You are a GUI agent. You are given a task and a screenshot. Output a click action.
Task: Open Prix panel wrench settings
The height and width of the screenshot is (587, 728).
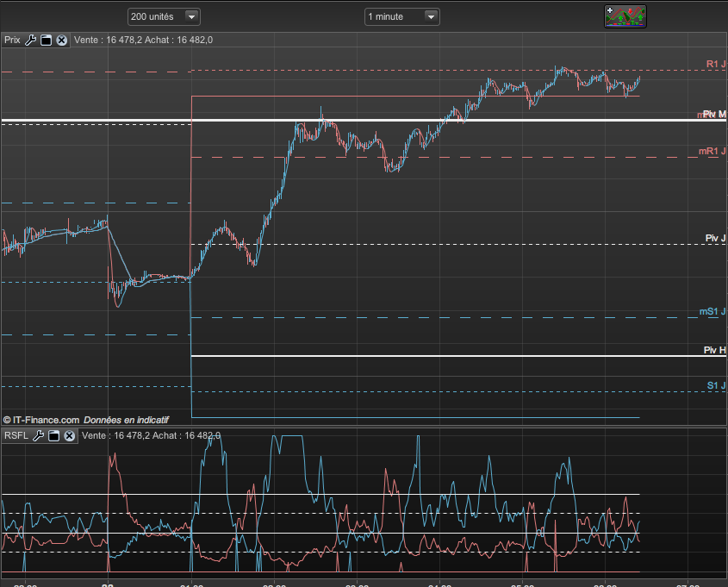click(31, 41)
